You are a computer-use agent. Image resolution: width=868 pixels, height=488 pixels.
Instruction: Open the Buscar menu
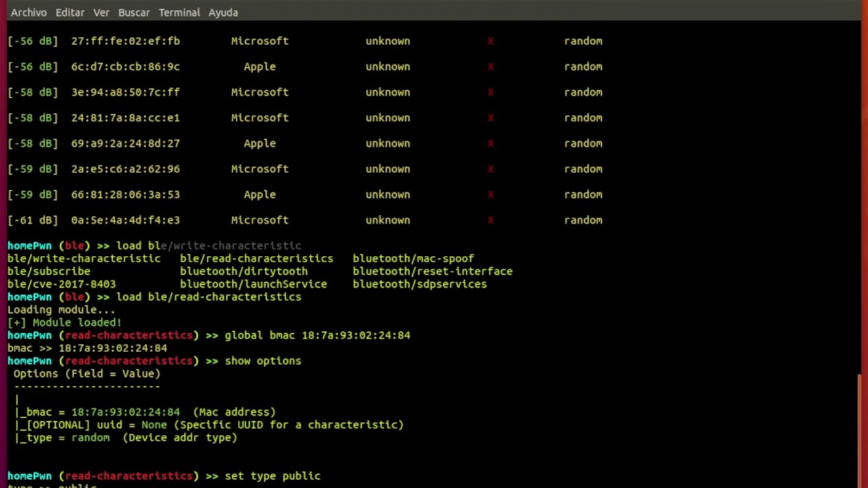[134, 12]
